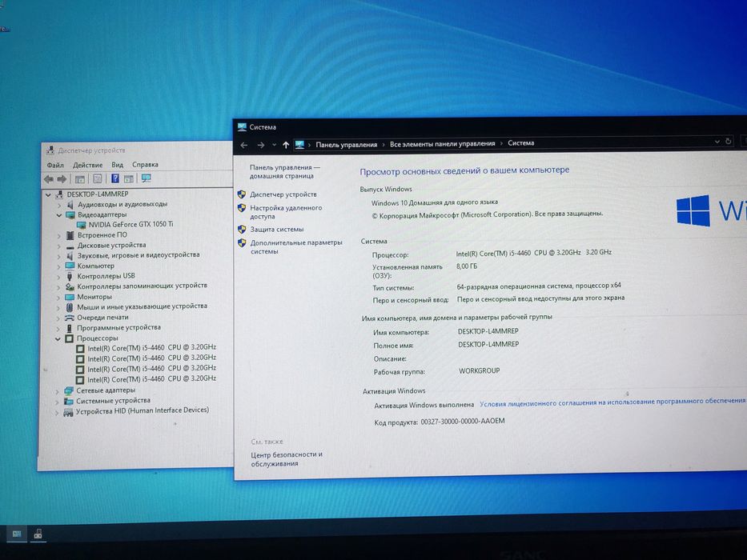Expand Встроенное ПО category
This screenshot has height=560, width=747.
59,236
